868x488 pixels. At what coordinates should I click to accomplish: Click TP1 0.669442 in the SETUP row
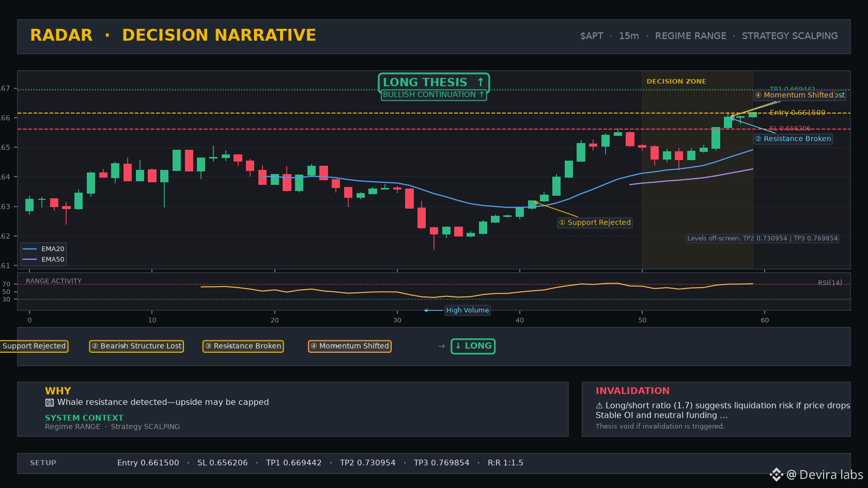(294, 463)
